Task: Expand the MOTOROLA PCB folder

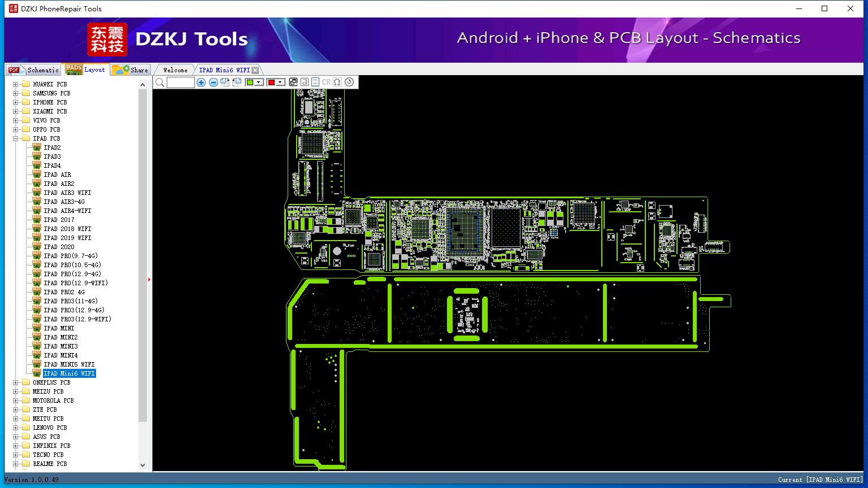Action: (x=16, y=400)
